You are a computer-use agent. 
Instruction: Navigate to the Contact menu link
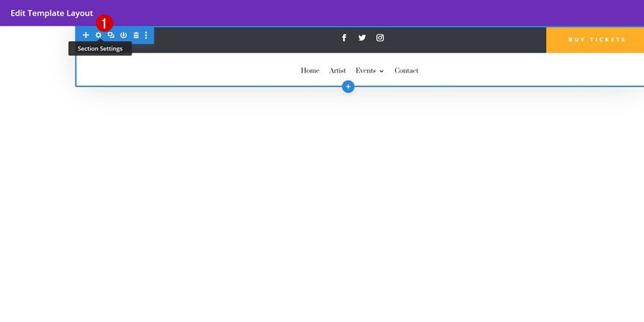click(406, 71)
